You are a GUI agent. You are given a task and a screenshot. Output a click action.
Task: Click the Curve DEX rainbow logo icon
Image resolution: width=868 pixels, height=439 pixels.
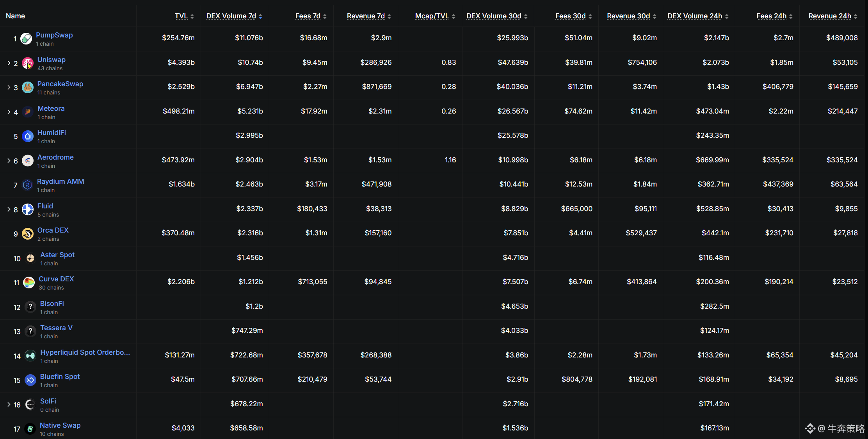29,283
